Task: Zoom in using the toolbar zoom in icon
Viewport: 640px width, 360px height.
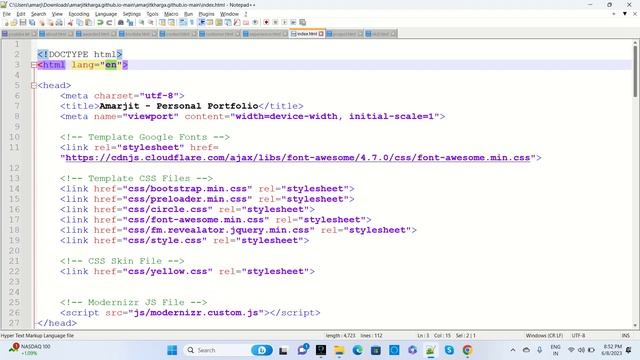Action: point(141,22)
